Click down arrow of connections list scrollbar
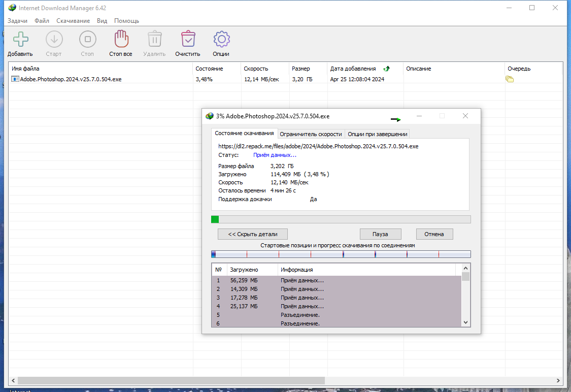571x392 pixels. 465,322
